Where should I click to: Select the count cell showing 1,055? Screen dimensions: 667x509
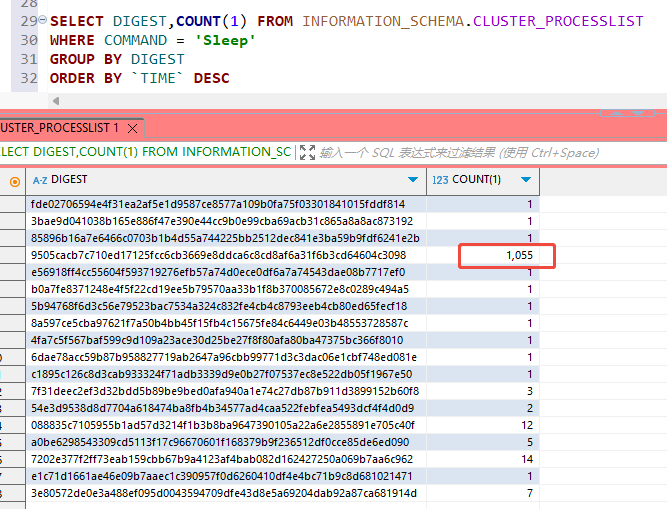(x=483, y=255)
